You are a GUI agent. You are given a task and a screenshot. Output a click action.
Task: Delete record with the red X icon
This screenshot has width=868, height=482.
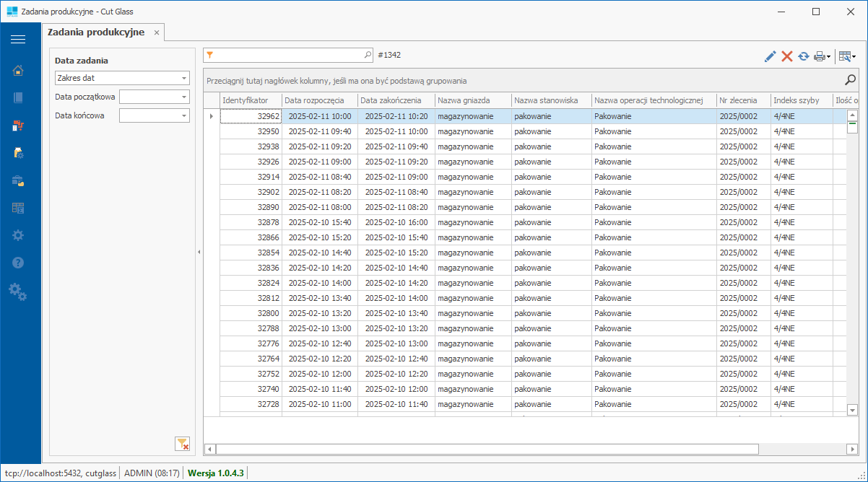[x=787, y=56]
